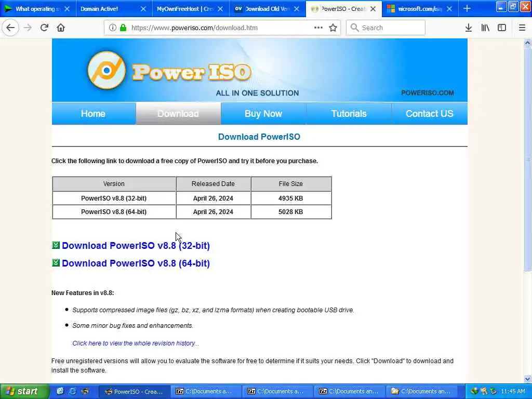
Task: Click the browser Search box
Action: tap(386, 28)
